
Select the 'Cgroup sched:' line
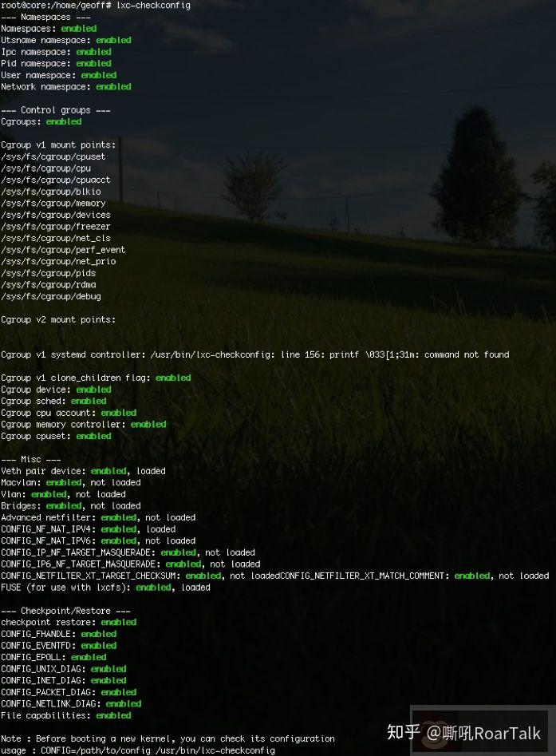point(53,401)
